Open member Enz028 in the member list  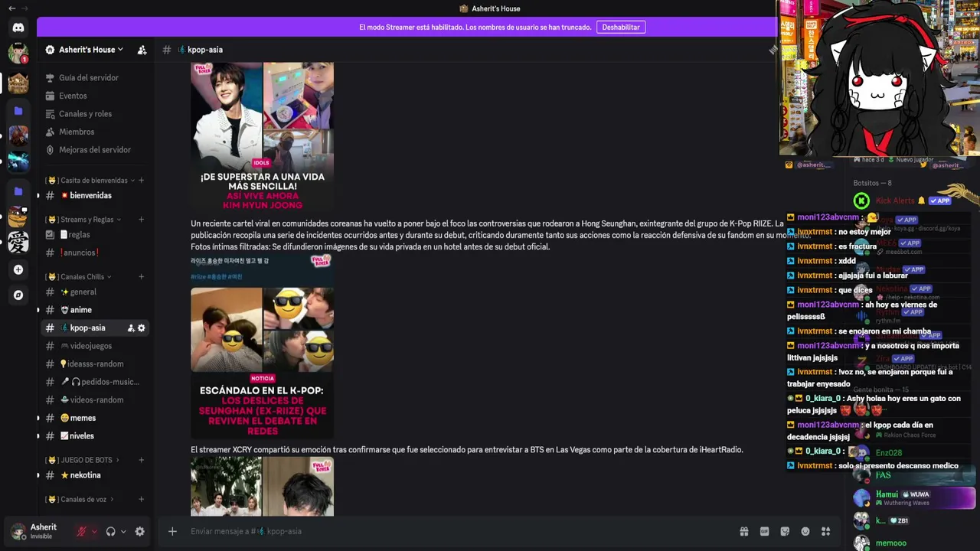(x=913, y=454)
